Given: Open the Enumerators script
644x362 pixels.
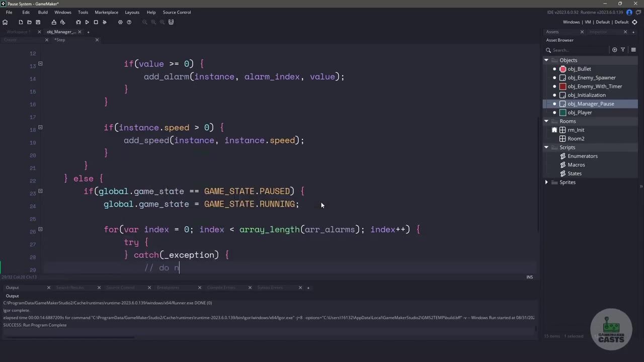Looking at the screenshot, I should pyautogui.click(x=583, y=156).
